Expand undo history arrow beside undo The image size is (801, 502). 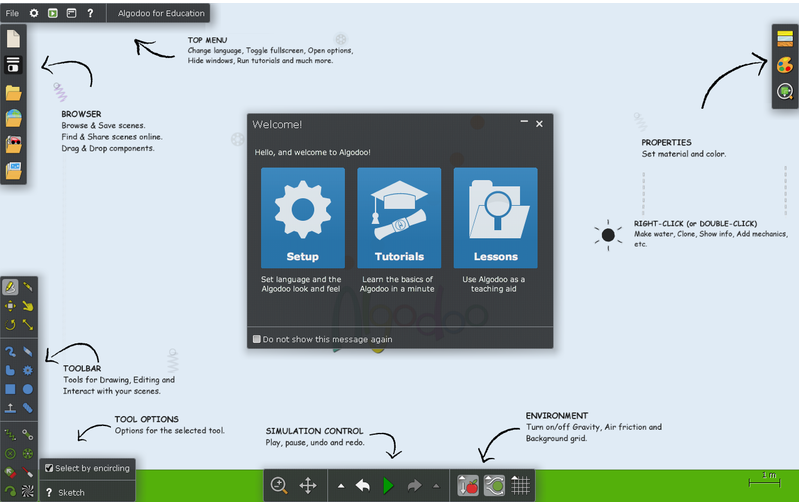(341, 486)
